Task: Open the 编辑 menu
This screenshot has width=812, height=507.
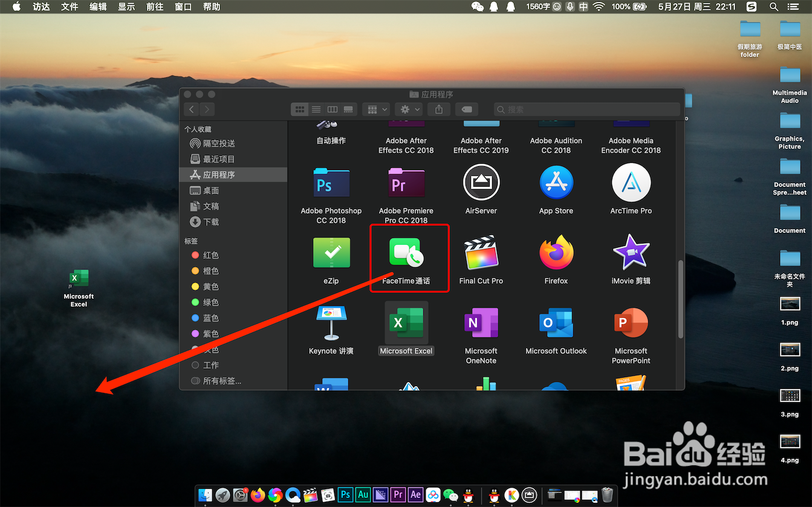Action: pyautogui.click(x=98, y=7)
